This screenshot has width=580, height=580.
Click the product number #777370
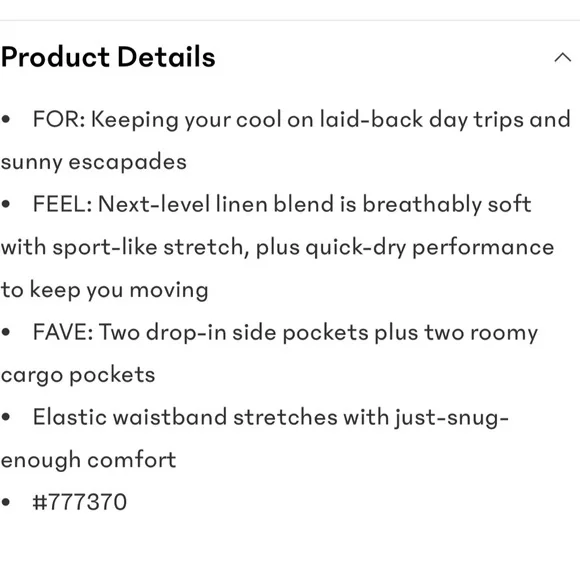pyautogui.click(x=80, y=502)
